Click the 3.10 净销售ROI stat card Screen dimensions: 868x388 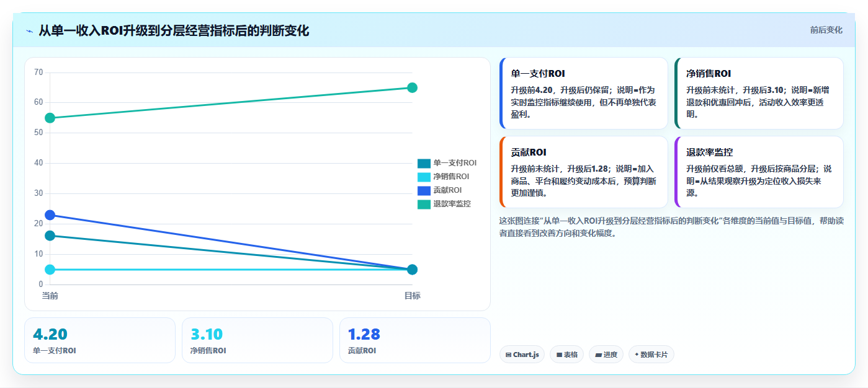coord(257,340)
